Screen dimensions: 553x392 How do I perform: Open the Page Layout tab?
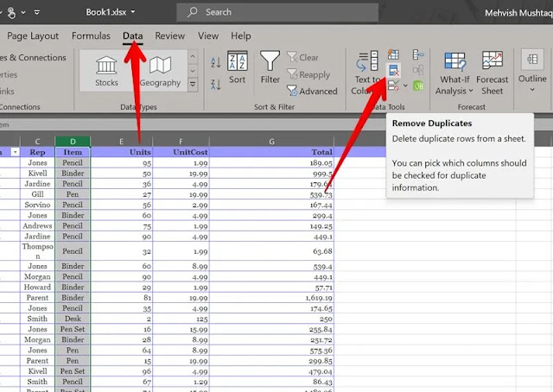pos(33,36)
